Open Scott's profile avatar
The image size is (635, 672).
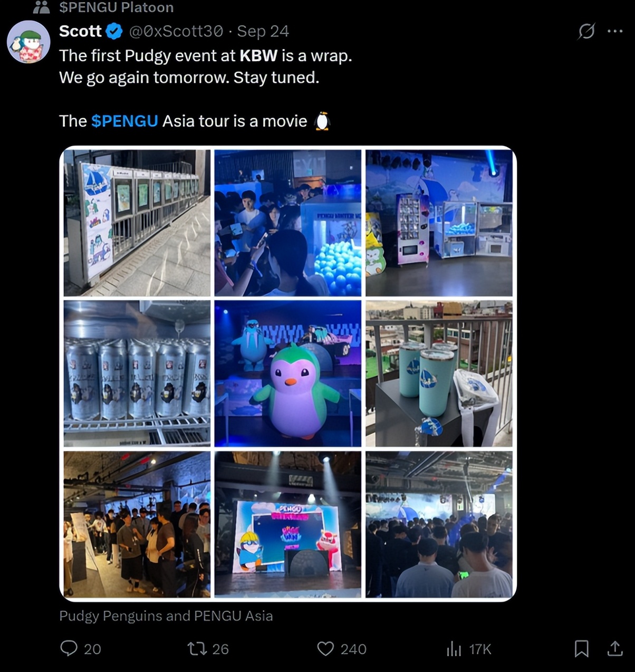click(x=28, y=42)
